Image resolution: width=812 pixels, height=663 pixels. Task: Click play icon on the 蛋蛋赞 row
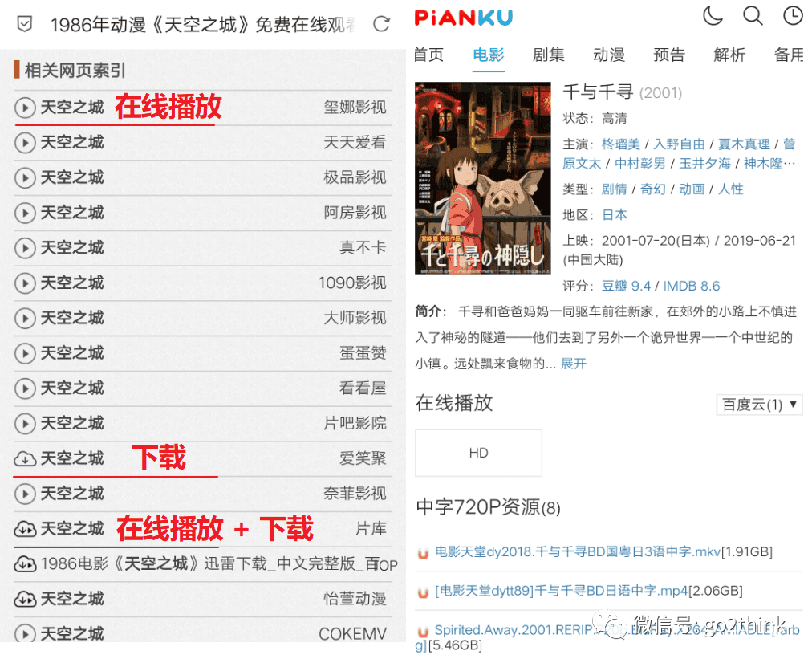point(25,353)
